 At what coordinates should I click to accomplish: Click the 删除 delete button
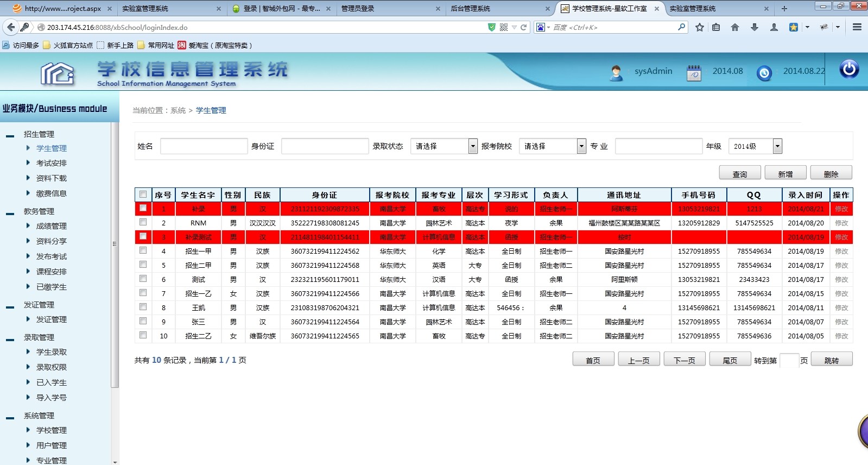click(831, 173)
